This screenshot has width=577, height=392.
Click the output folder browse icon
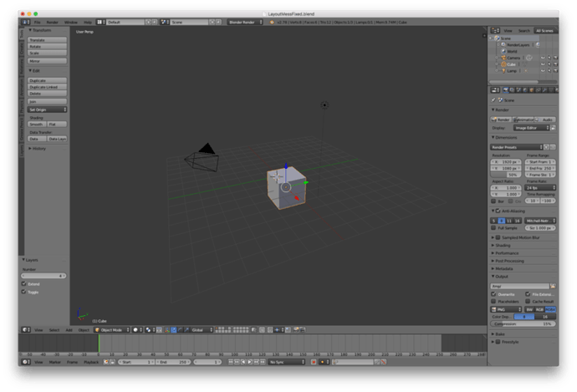[x=553, y=286]
